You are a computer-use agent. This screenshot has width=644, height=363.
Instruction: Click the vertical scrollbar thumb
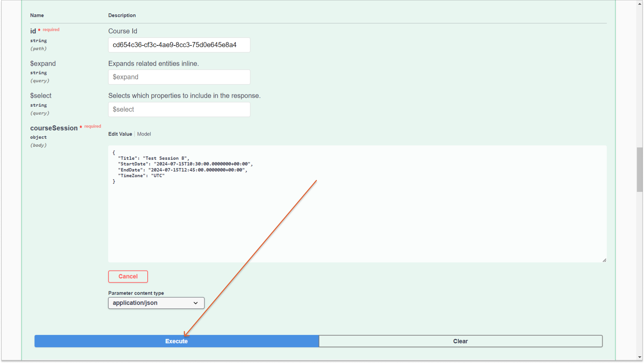(639, 169)
